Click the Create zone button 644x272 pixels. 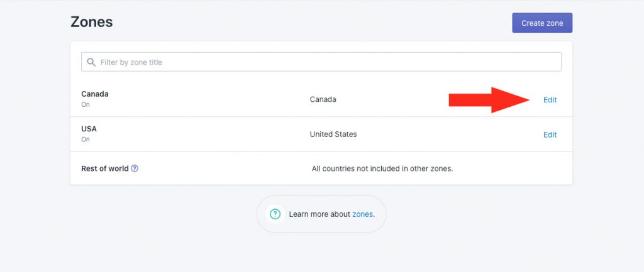coord(541,23)
